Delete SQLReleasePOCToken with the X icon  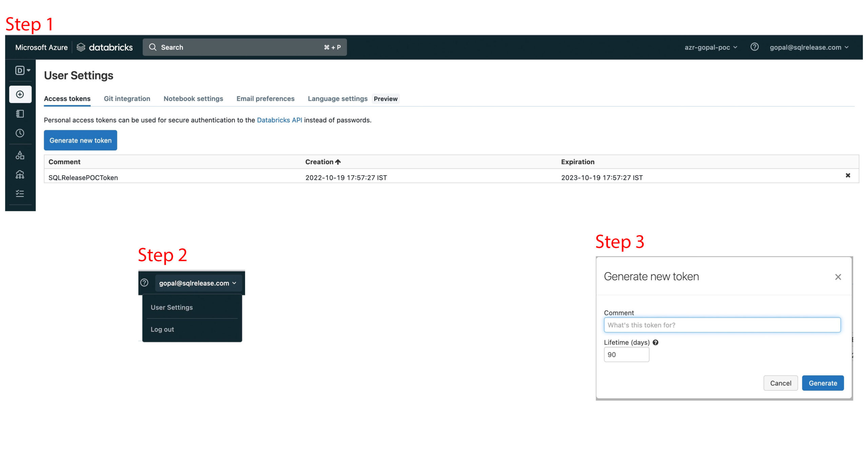pos(848,175)
